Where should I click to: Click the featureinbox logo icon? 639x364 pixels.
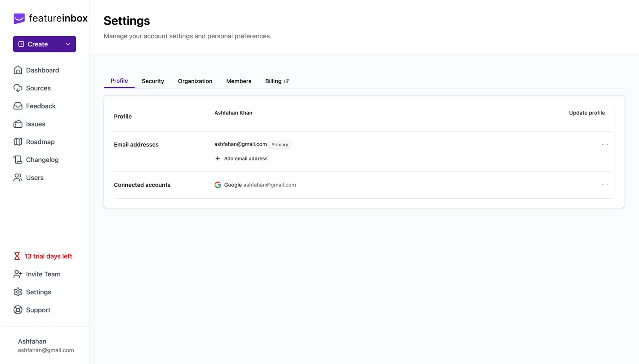click(19, 18)
